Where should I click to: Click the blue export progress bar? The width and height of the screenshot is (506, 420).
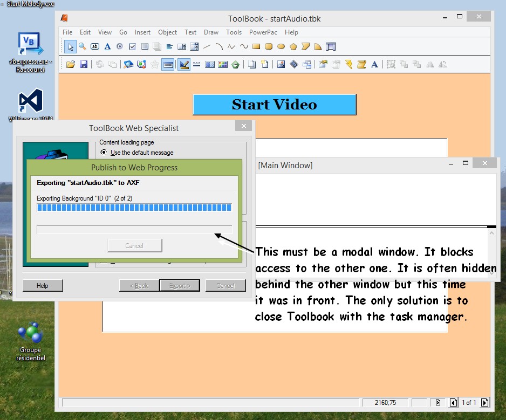tap(134, 208)
